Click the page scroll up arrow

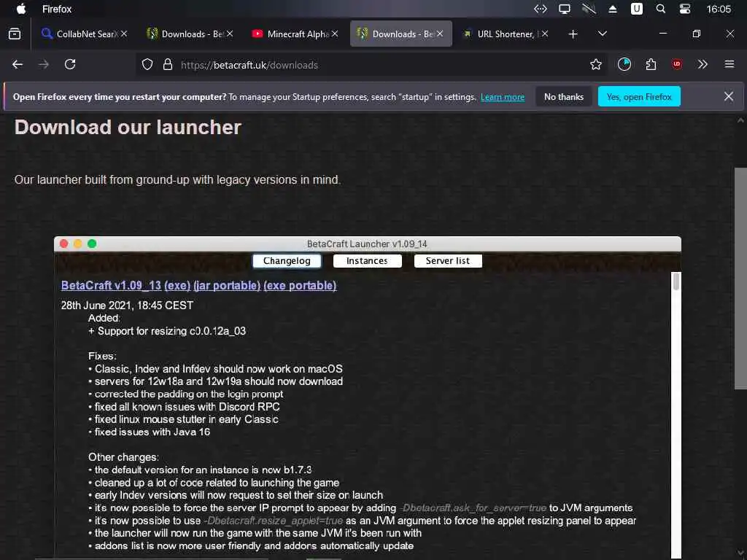coord(740,120)
